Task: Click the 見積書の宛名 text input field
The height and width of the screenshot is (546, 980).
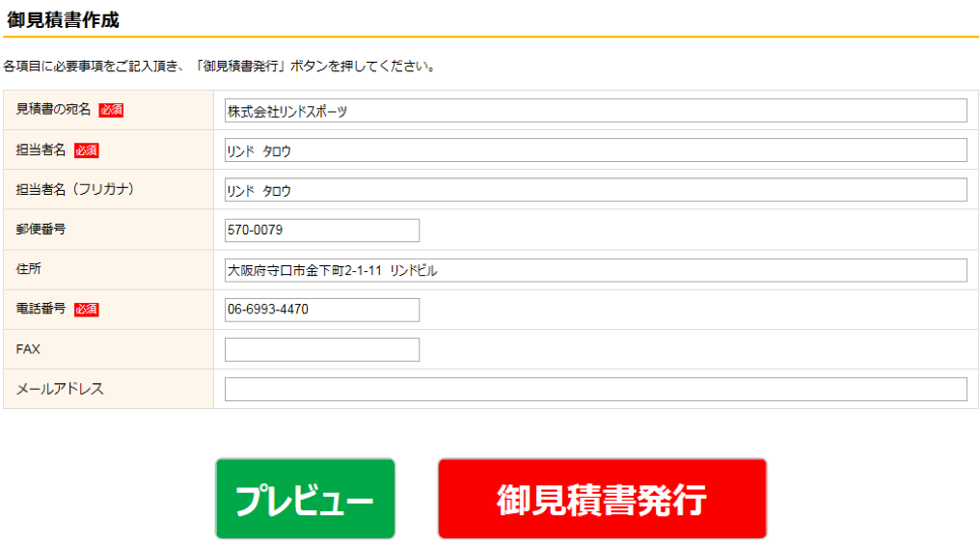Action: [x=595, y=111]
